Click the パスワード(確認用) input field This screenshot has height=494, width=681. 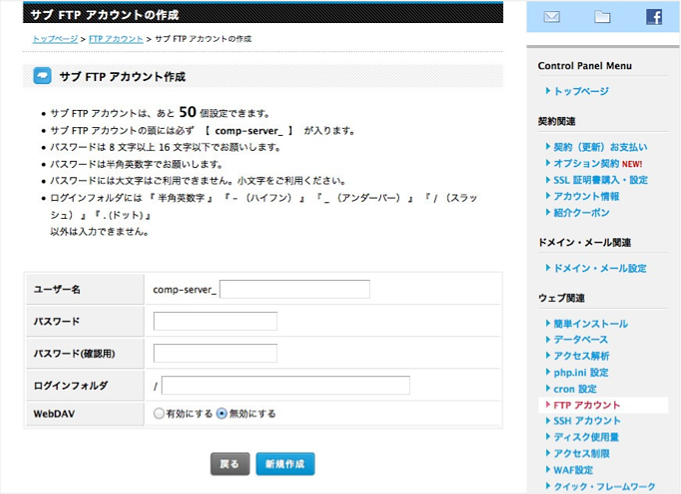tap(215, 353)
